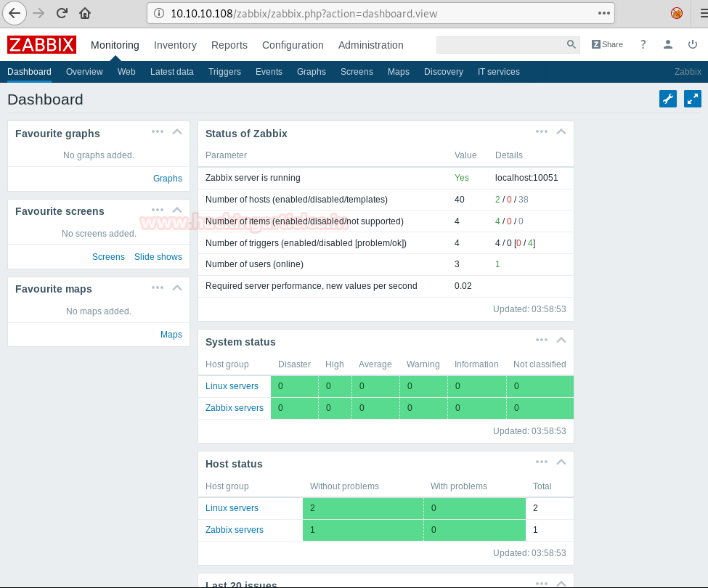Reload the page with the browser refresh icon
The width and height of the screenshot is (708, 588).
click(x=62, y=14)
